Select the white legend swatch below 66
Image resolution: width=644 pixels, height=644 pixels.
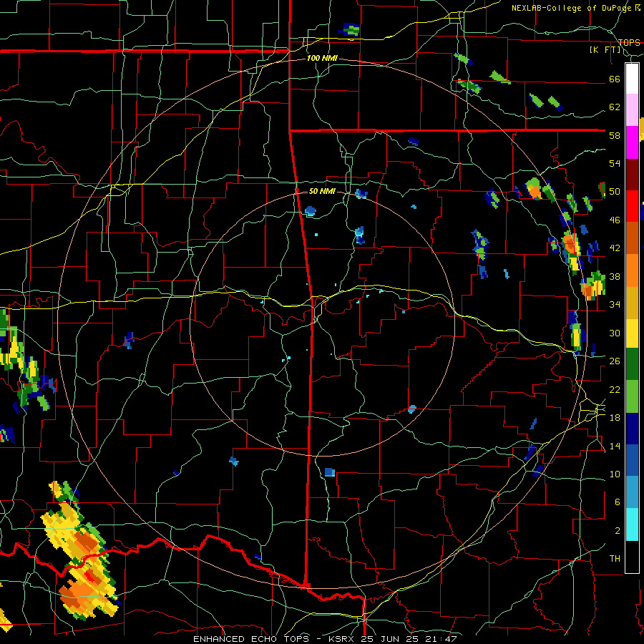pyautogui.click(x=632, y=79)
